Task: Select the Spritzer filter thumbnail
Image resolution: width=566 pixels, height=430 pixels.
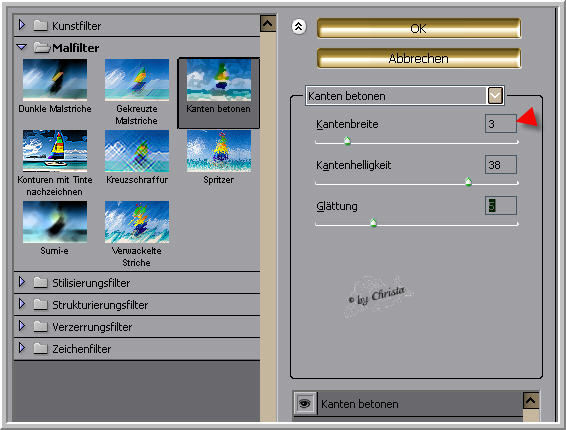Action: (x=219, y=151)
